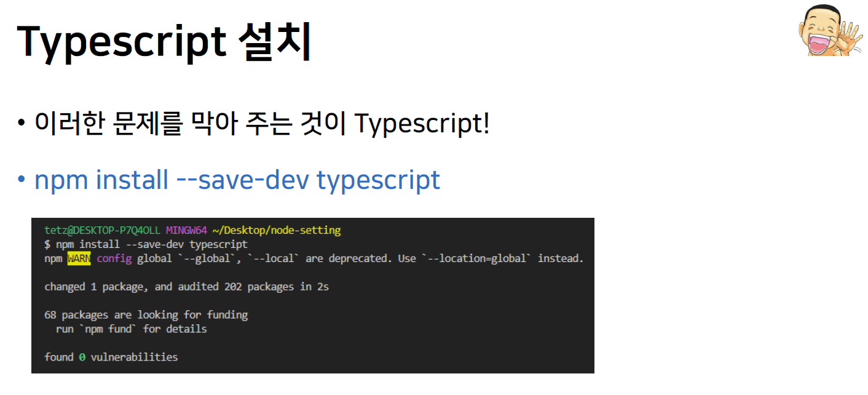Viewport: 868px width, 395px height.
Task: Click the slide title "Typescript 설치"
Action: click(x=164, y=42)
